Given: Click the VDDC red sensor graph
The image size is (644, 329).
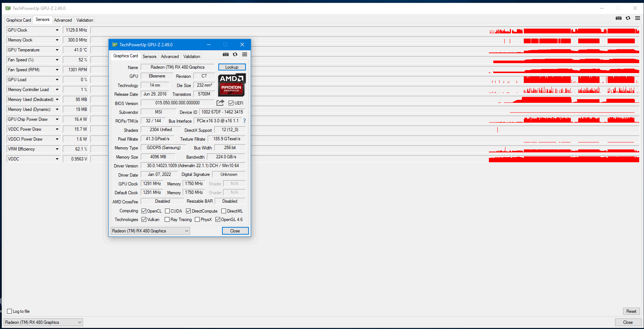Looking at the screenshot, I should 365,159.
